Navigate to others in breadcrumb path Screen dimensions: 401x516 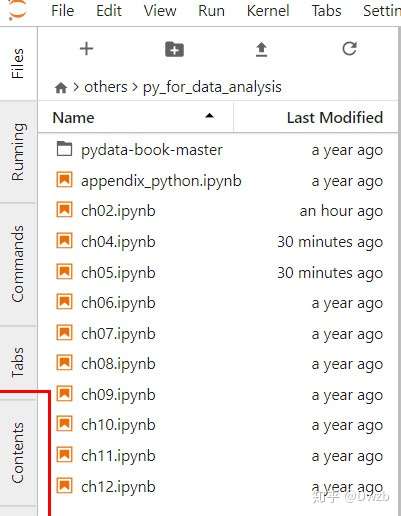click(106, 87)
